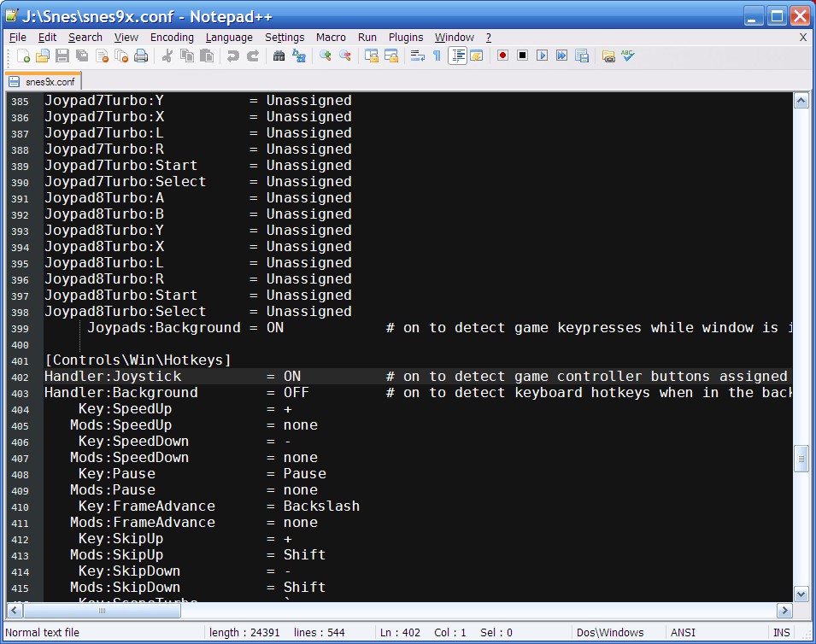Open the Plugins menu
The image size is (816, 644).
[x=406, y=38]
